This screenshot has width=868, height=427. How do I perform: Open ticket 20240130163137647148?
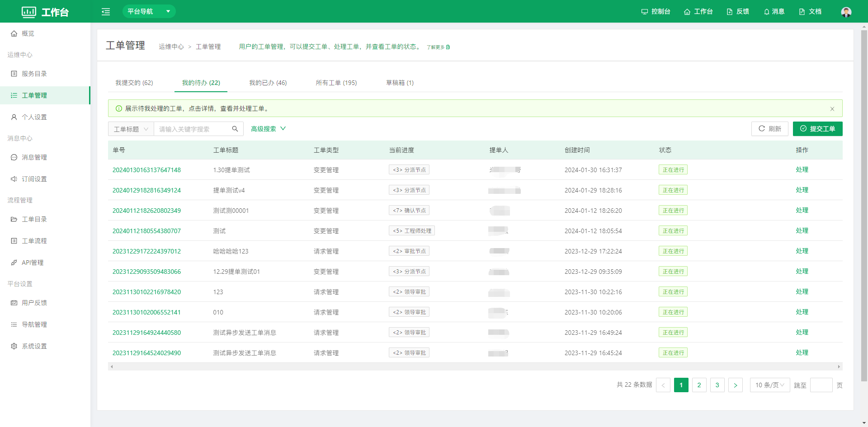pyautogui.click(x=146, y=170)
